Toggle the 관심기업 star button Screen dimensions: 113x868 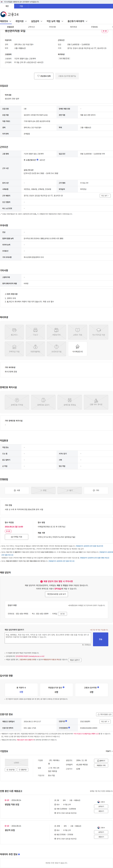(x=10, y=770)
